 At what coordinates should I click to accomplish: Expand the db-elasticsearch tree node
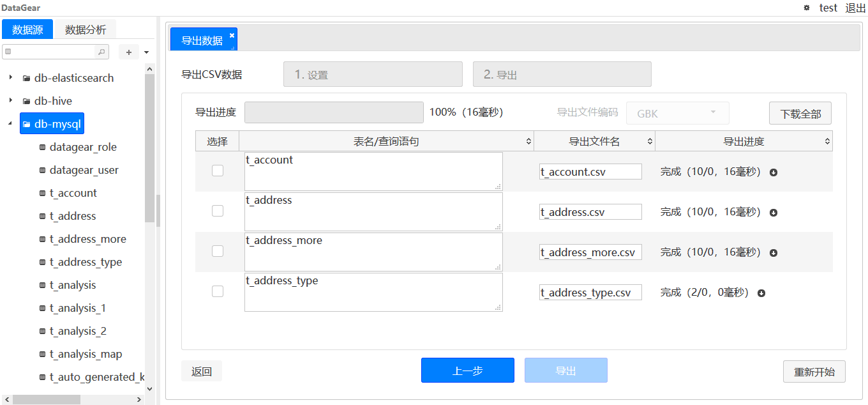coord(11,77)
